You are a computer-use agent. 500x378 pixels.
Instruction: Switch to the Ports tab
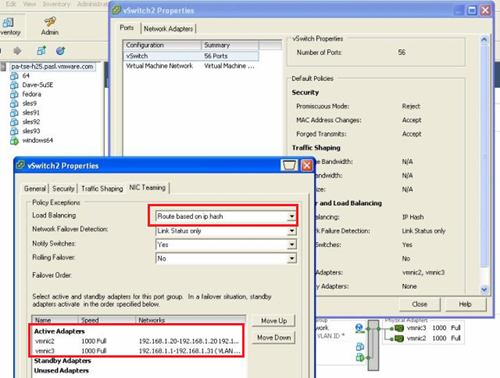pyautogui.click(x=127, y=28)
